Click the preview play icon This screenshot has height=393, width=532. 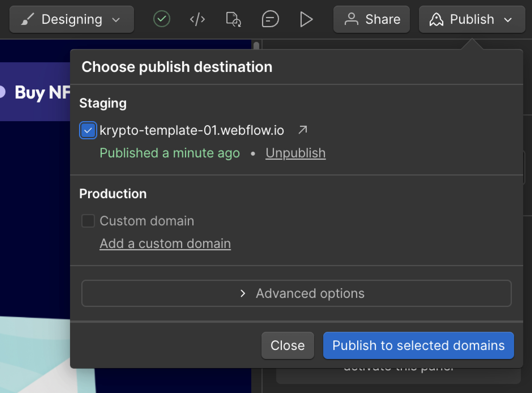(x=306, y=19)
